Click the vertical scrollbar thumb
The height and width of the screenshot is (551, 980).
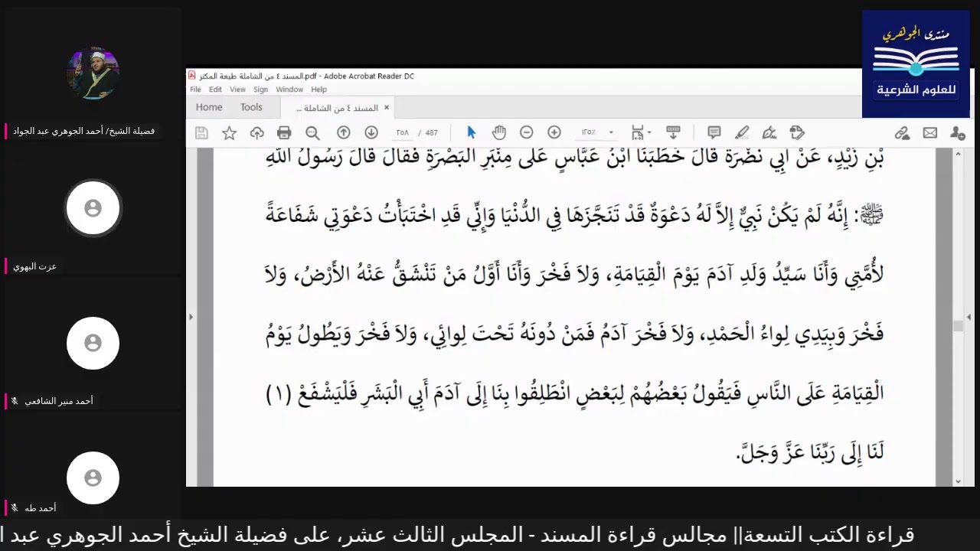tap(958, 326)
